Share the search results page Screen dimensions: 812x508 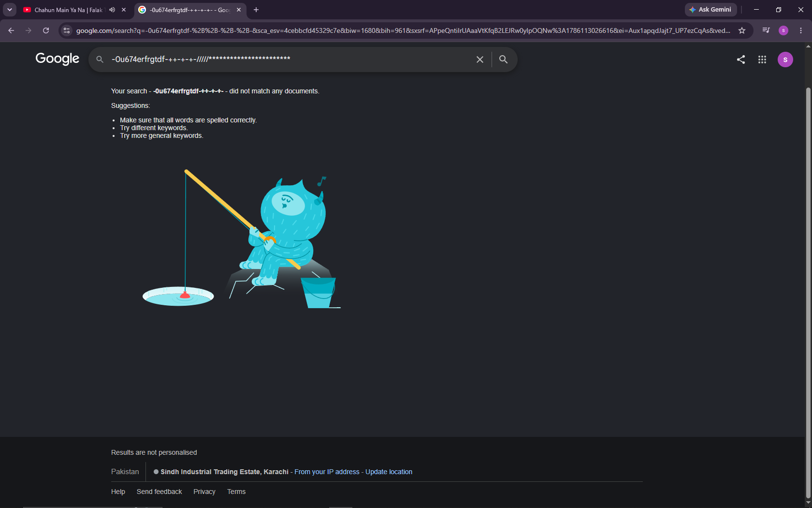[741, 60]
